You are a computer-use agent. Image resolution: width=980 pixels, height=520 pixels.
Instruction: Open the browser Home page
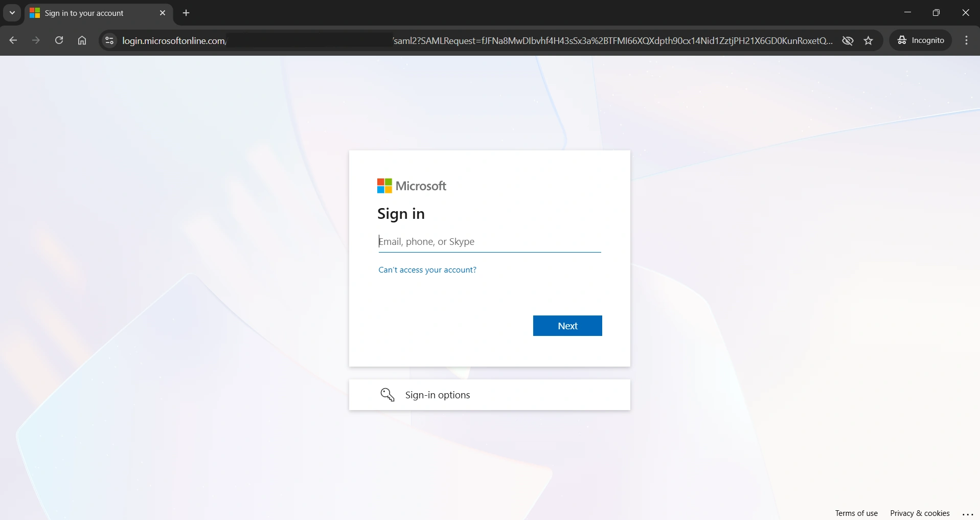(x=82, y=40)
